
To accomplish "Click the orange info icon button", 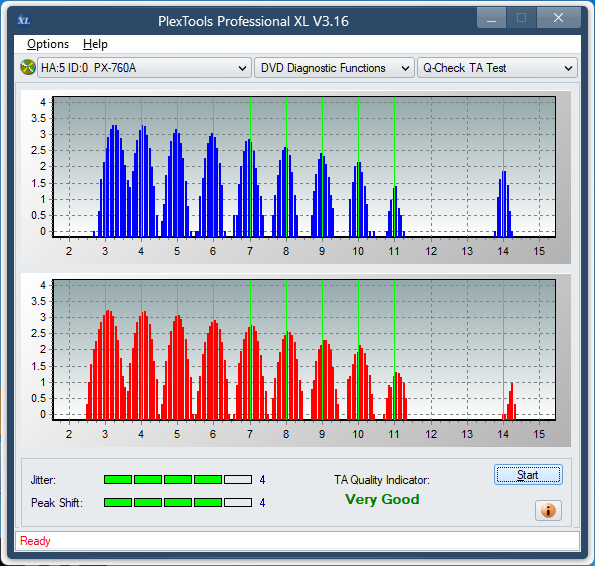I will (548, 510).
